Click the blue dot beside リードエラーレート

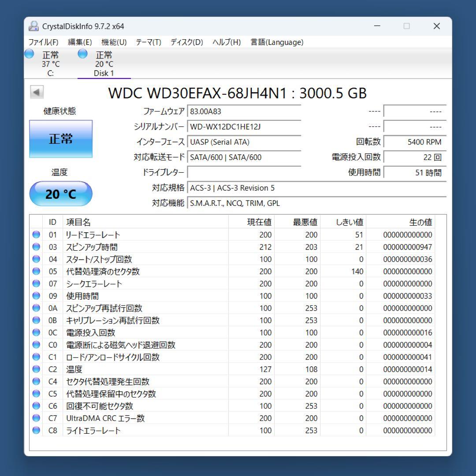coord(36,234)
